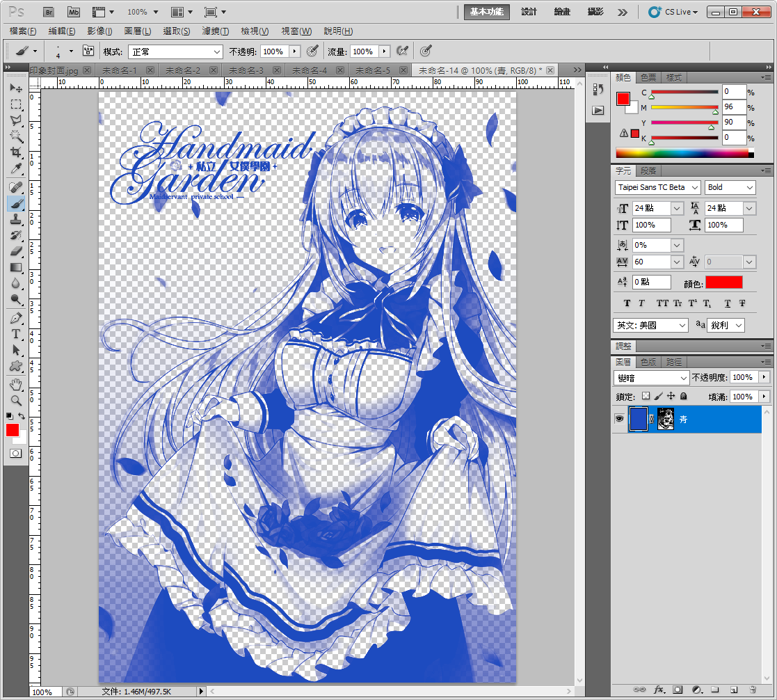Click the red foreground color in toolbox
Screen dimensions: 777x700
tap(13, 430)
